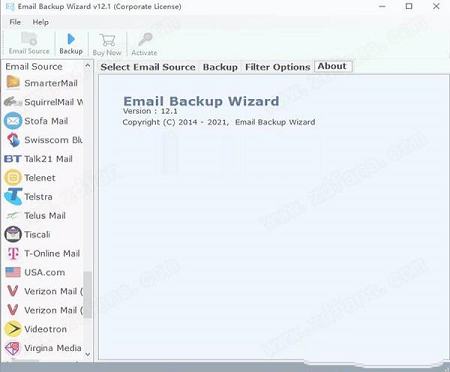Switch to Select Email Source tab

coord(148,67)
